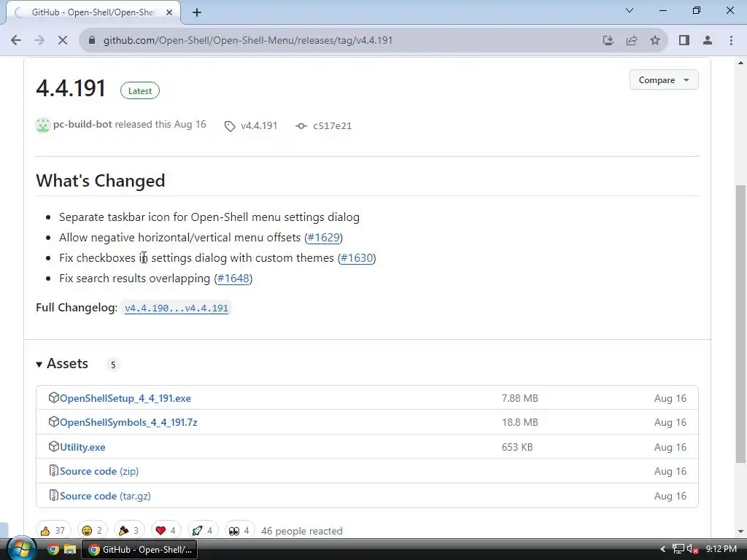Screen dimensions: 747x560
Task: Click the 18.8 MB size text
Action: (x=519, y=422)
